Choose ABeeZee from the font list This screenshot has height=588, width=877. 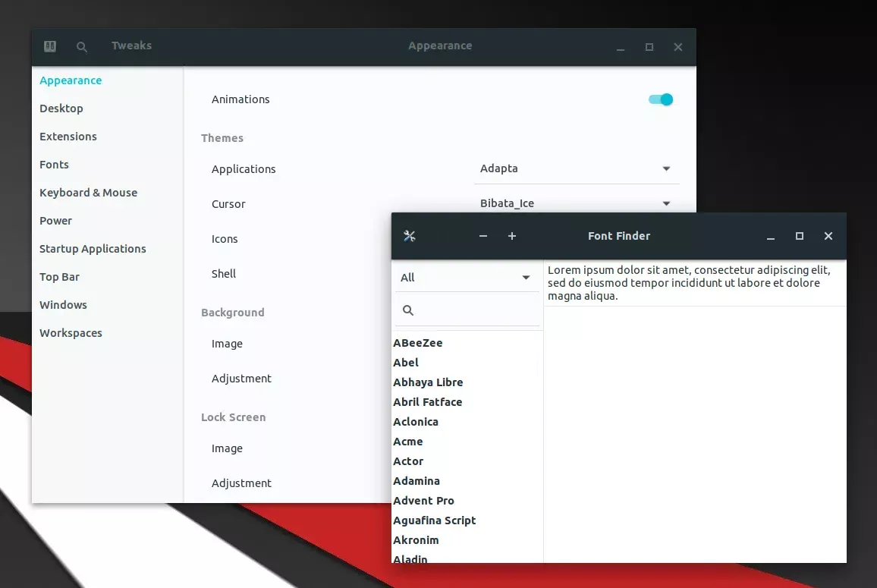pos(418,343)
